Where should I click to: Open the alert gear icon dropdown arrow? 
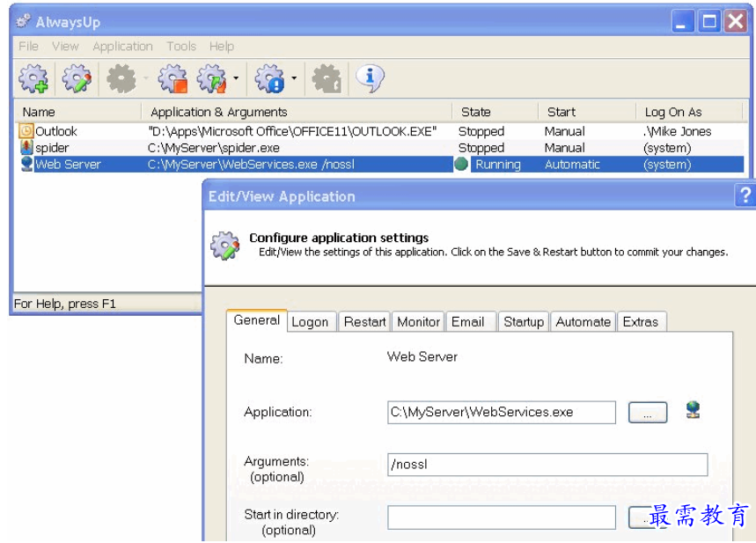[294, 77]
